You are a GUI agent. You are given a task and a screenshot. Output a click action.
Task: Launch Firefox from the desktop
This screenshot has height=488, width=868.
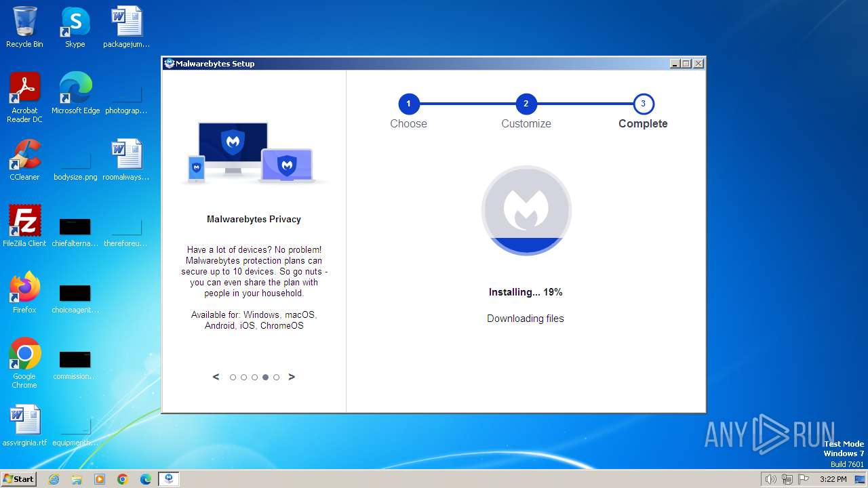click(24, 293)
